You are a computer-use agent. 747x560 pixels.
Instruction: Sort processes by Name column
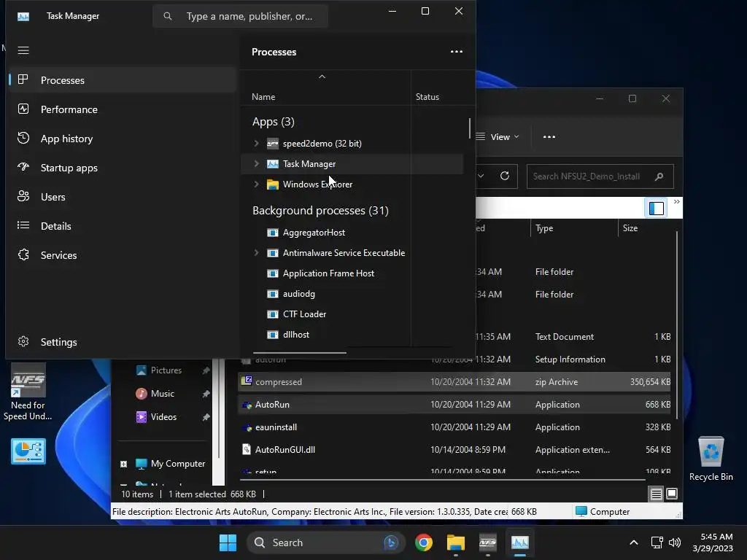263,97
